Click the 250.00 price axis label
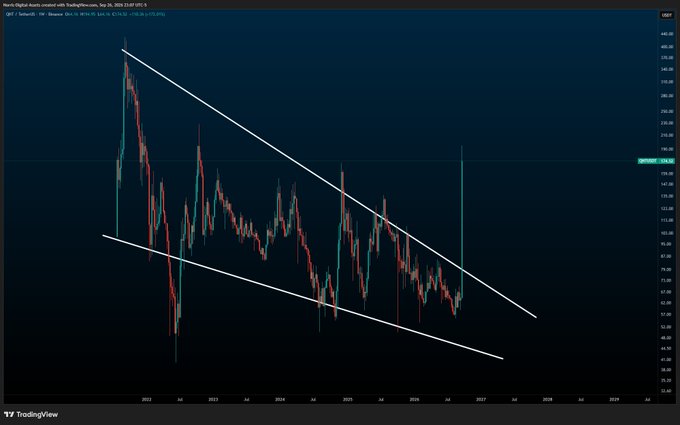The image size is (680, 425). pyautogui.click(x=667, y=111)
